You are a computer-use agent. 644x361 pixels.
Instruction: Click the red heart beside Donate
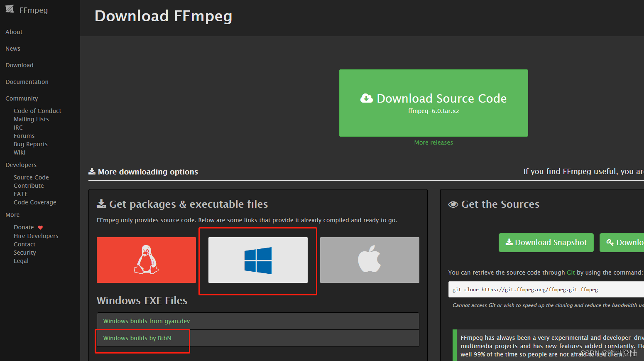40,228
